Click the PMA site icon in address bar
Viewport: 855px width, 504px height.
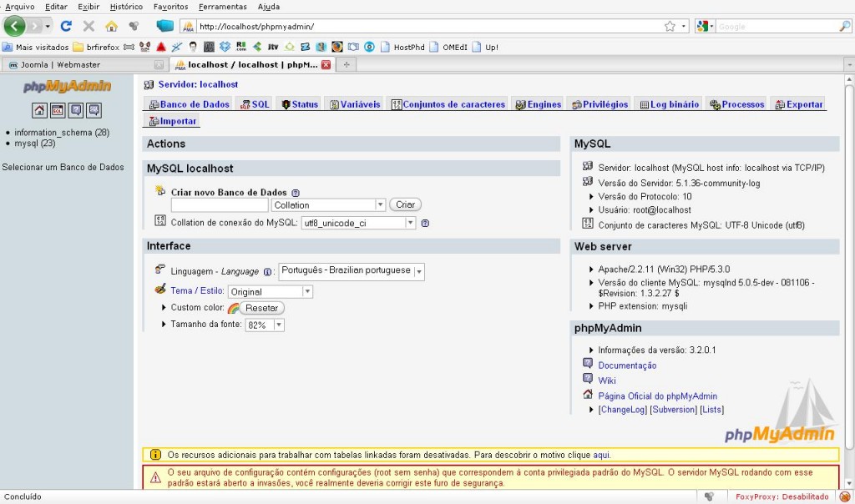(188, 26)
